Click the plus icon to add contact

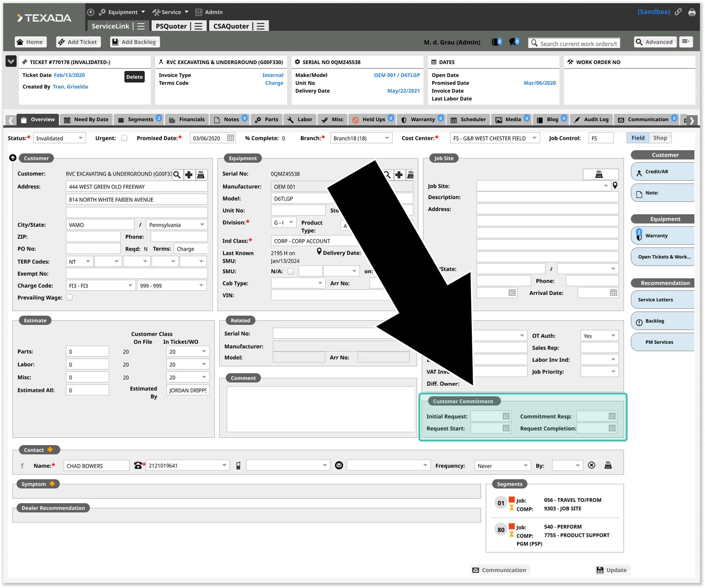(50, 450)
